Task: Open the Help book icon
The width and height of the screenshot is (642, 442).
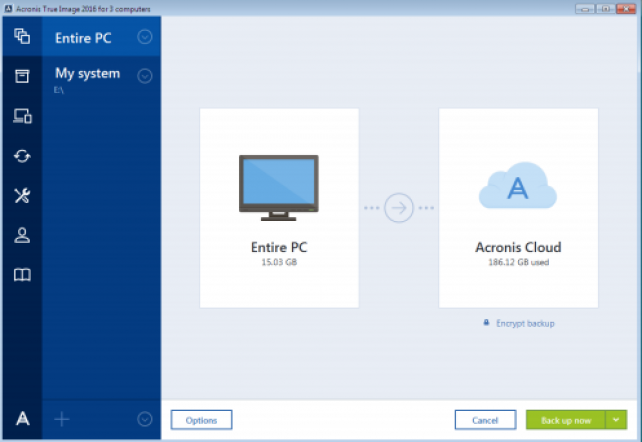Action: [22, 275]
